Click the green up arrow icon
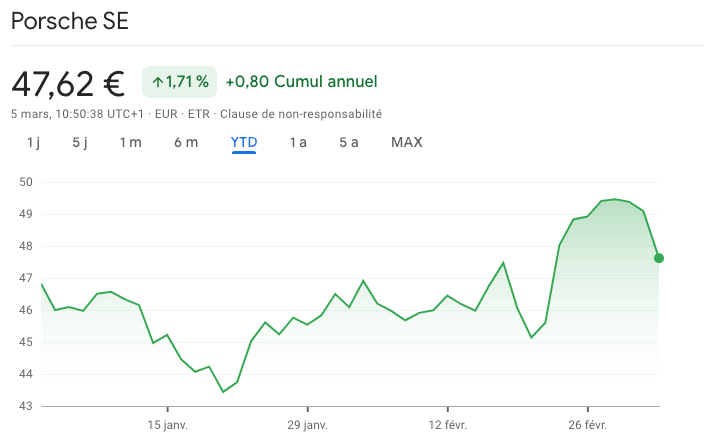Image resolution: width=704 pixels, height=448 pixels. [x=157, y=82]
